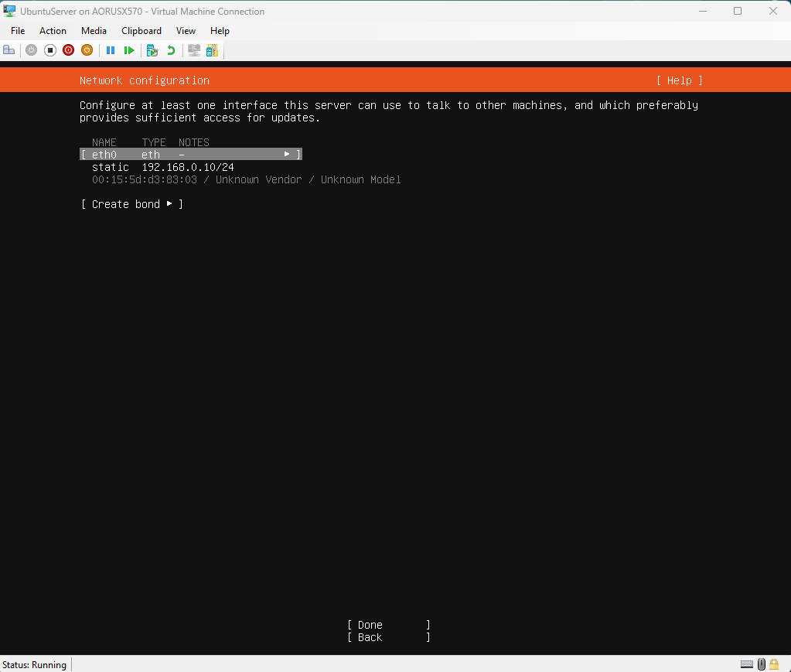Screen dimensions: 791x672
Task: Create a checkpoint via toolbar icon
Action: pyautogui.click(x=152, y=50)
